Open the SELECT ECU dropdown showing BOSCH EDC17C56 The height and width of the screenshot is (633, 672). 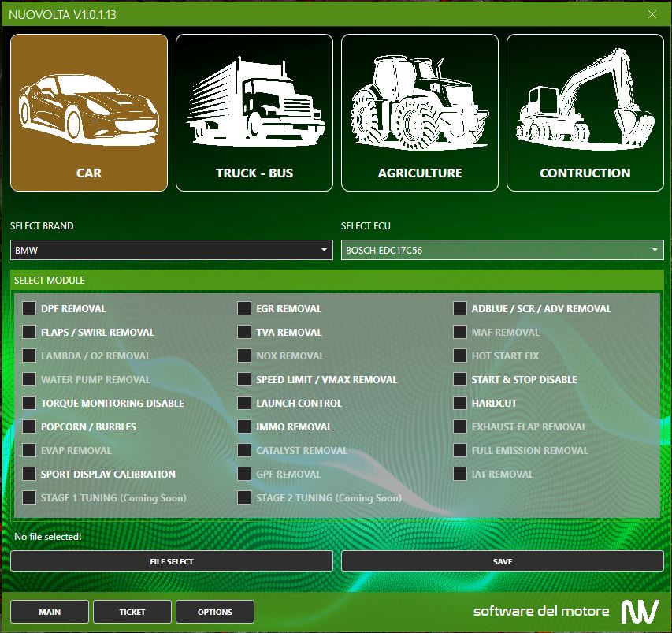(x=503, y=250)
